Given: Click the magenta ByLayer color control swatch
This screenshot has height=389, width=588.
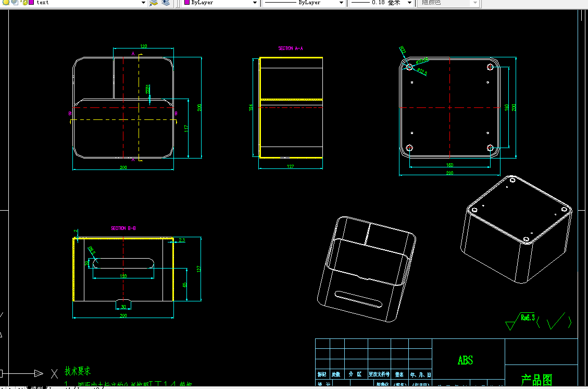Looking at the screenshot, I should (187, 2).
